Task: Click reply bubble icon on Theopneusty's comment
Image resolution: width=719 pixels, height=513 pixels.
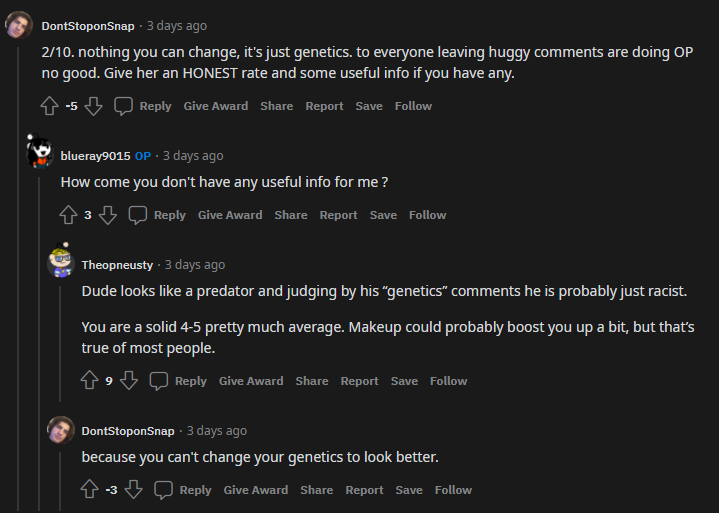Action: [159, 381]
